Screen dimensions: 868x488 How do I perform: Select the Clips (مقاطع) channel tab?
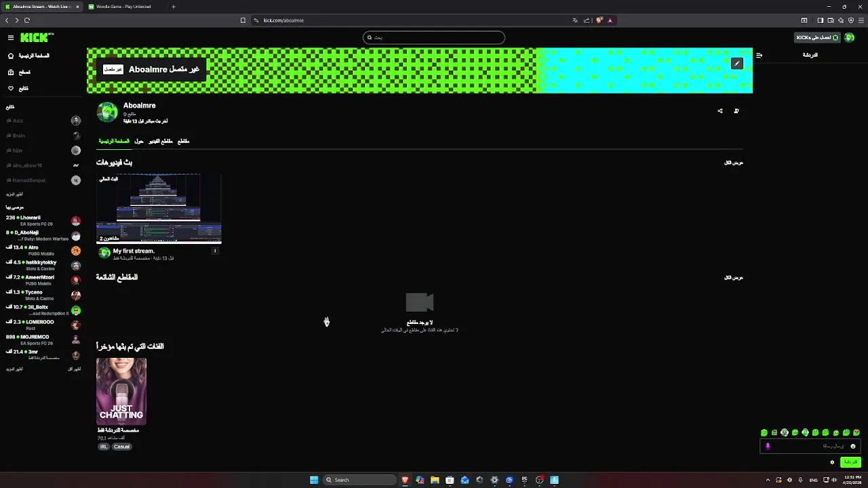pos(183,141)
